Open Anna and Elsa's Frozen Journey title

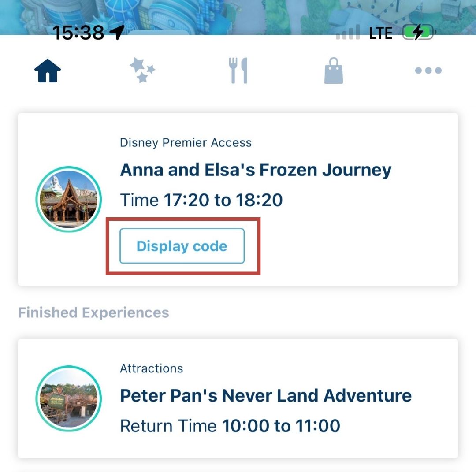coord(256,170)
